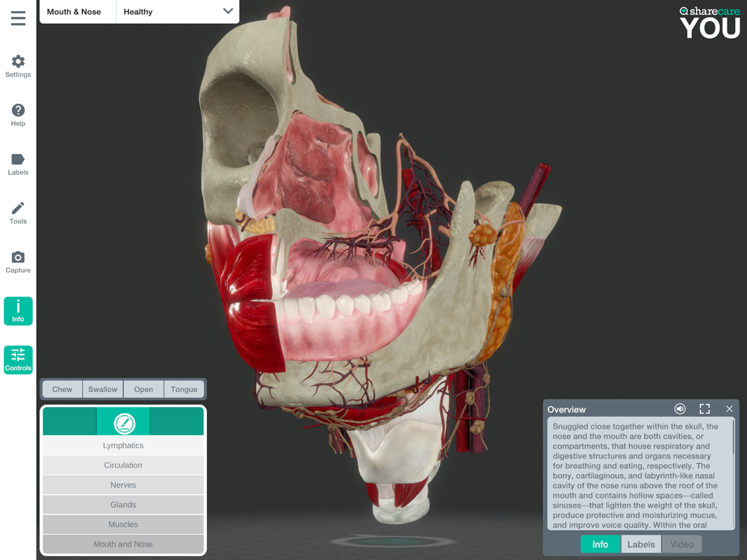Screen dimensions: 747x560
Task: Toggle the Controls sidebar button
Action: [x=18, y=360]
